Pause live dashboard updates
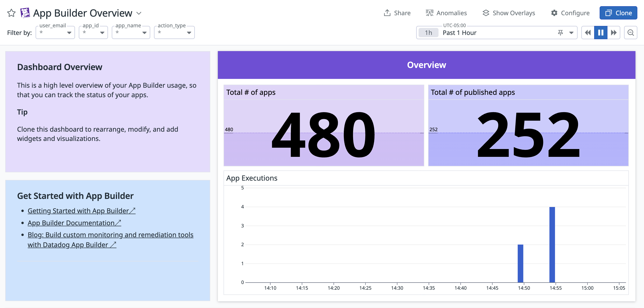The width and height of the screenshot is (644, 308). (601, 33)
